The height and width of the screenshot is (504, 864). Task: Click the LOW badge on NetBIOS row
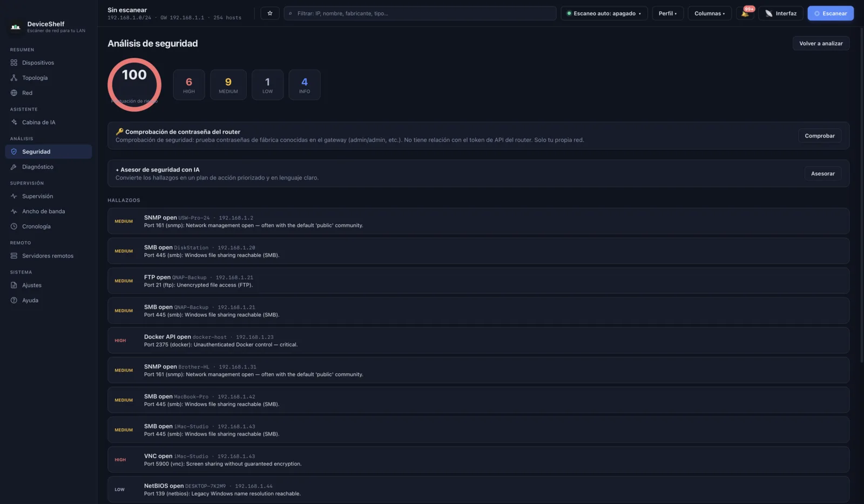click(x=119, y=490)
